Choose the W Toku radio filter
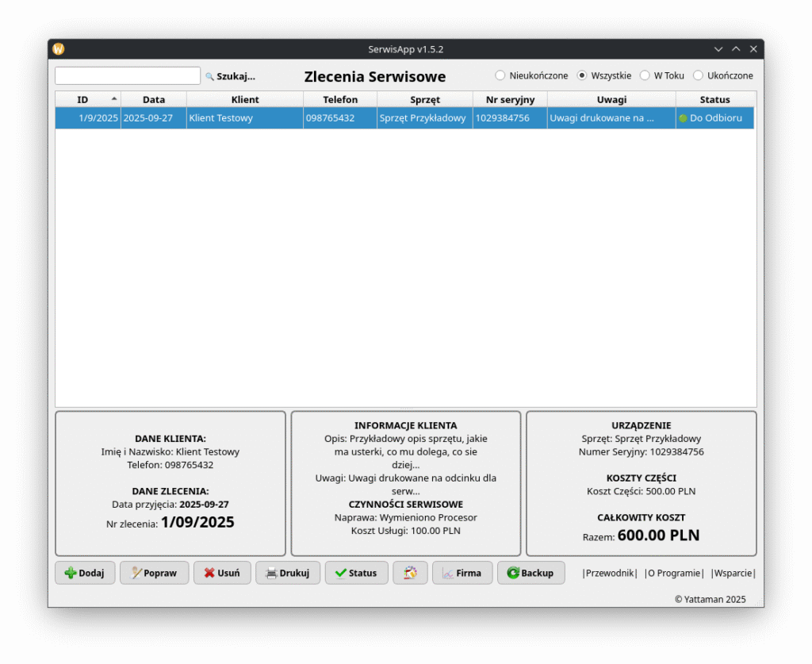This screenshot has height=664, width=812. pyautogui.click(x=645, y=75)
